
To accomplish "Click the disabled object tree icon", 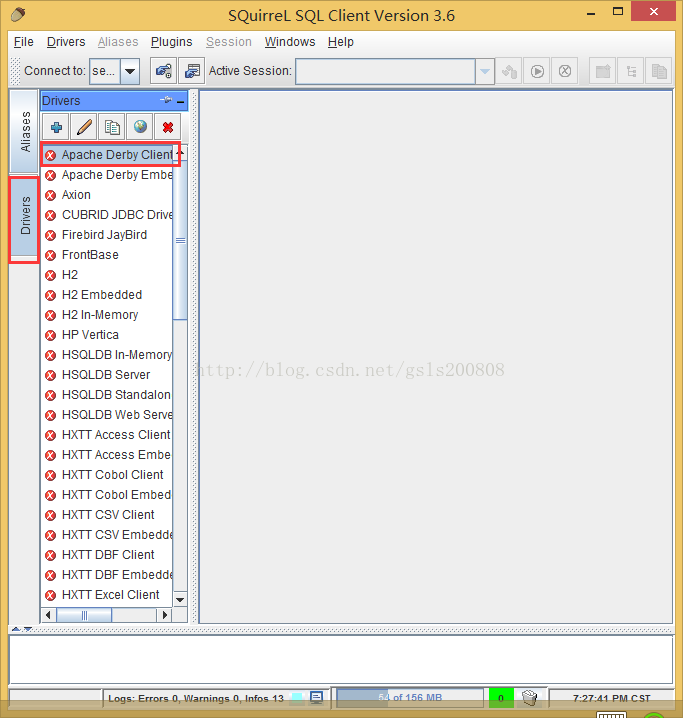I will point(631,71).
